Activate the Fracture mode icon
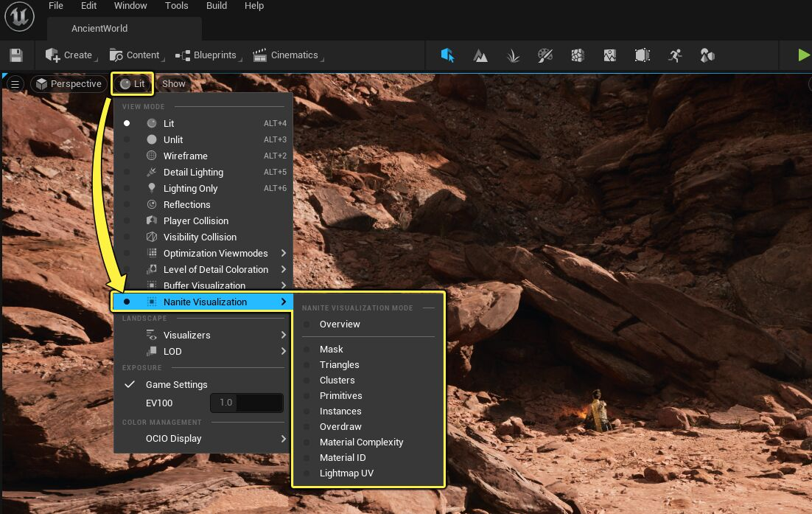812x514 pixels. [x=578, y=55]
